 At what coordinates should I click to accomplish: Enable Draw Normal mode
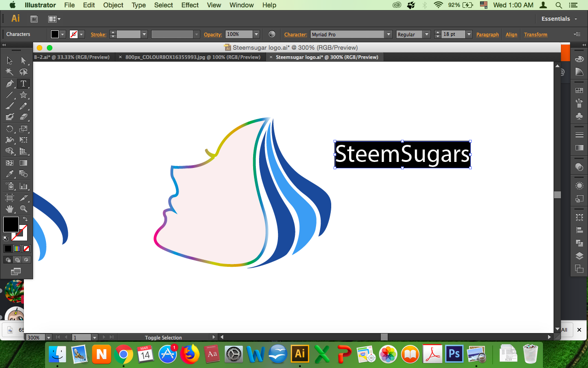8,260
